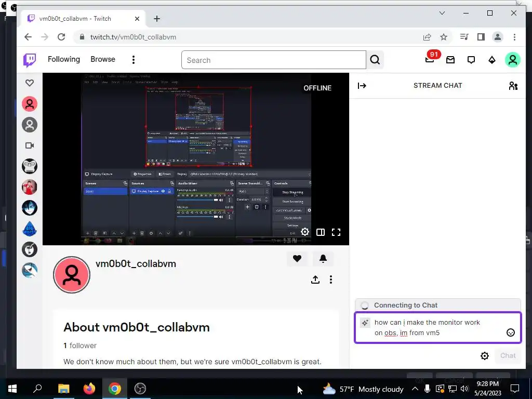Click the stream video player preview
The image size is (532, 399).
click(196, 159)
